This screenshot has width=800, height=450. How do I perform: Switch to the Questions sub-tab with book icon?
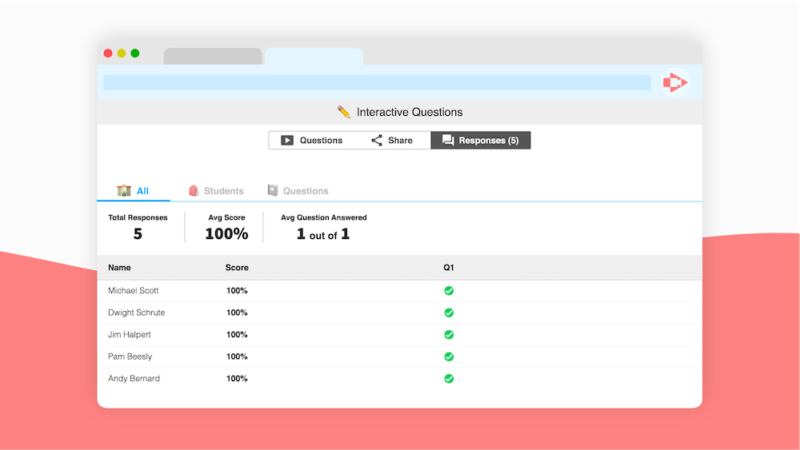(298, 191)
